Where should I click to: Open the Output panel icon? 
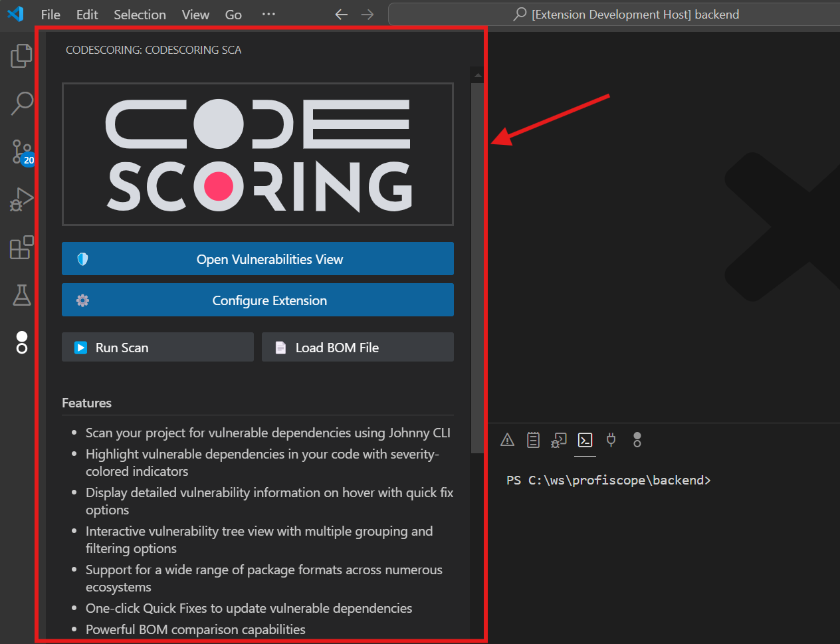tap(533, 440)
